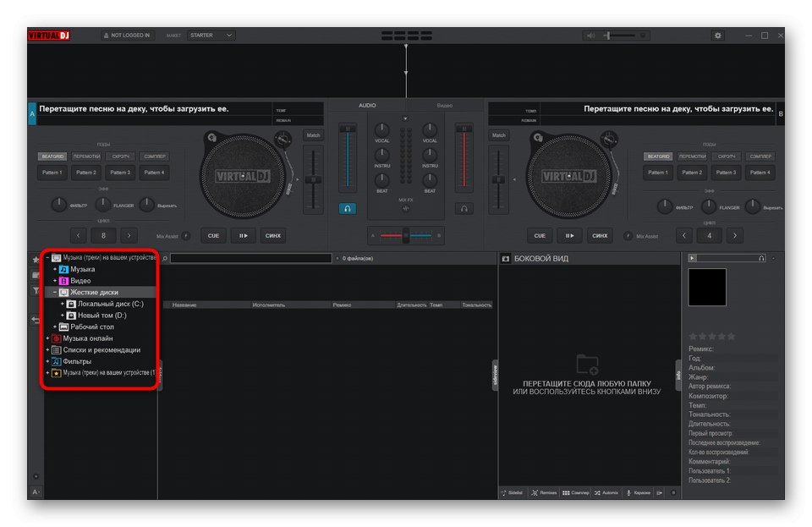Viewport: 812px width, 527px height.
Task: Click the Новый том (D:) drive icon
Action: 71,316
